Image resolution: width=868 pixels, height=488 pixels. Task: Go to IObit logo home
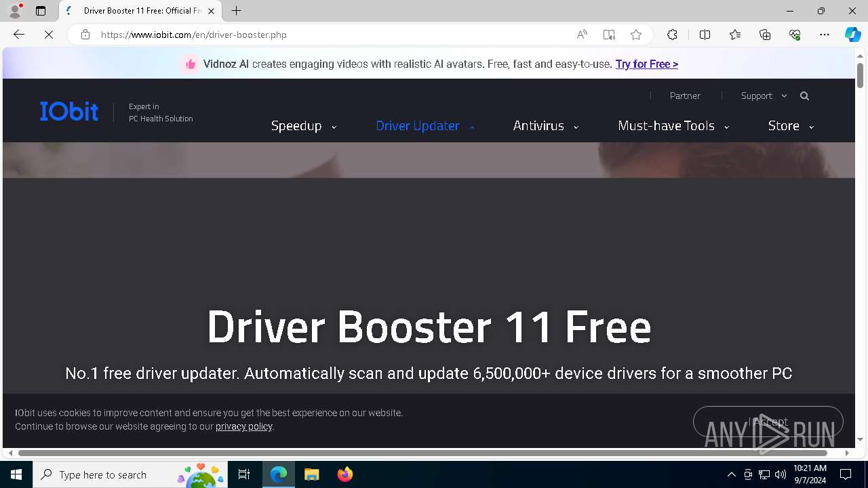(x=69, y=111)
